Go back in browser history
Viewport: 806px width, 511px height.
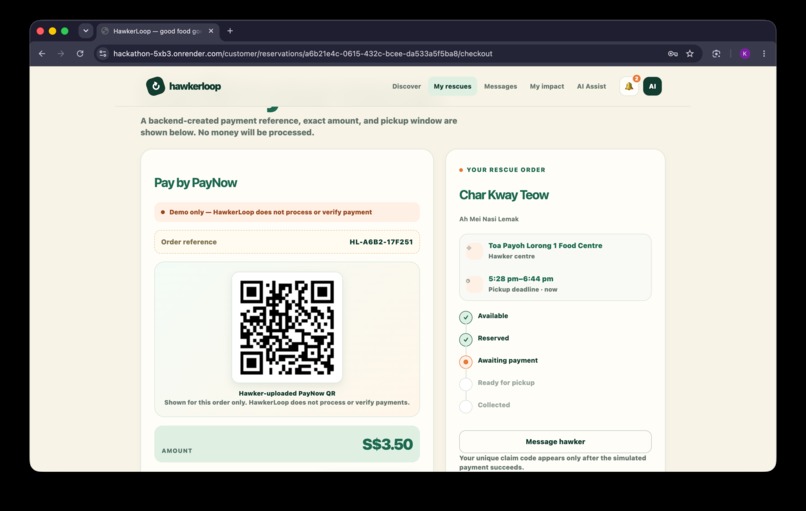pyautogui.click(x=42, y=53)
